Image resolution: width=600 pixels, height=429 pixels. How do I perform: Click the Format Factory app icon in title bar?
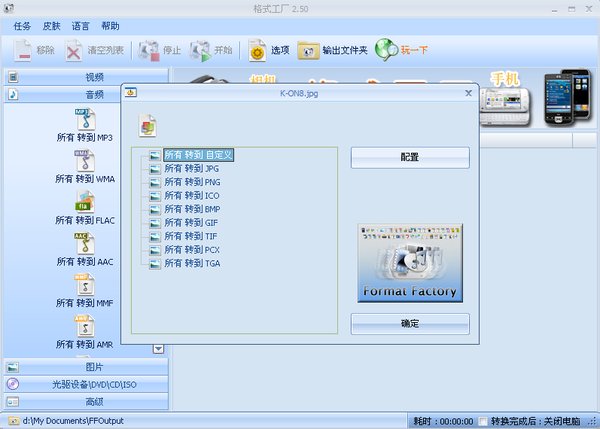[9, 8]
